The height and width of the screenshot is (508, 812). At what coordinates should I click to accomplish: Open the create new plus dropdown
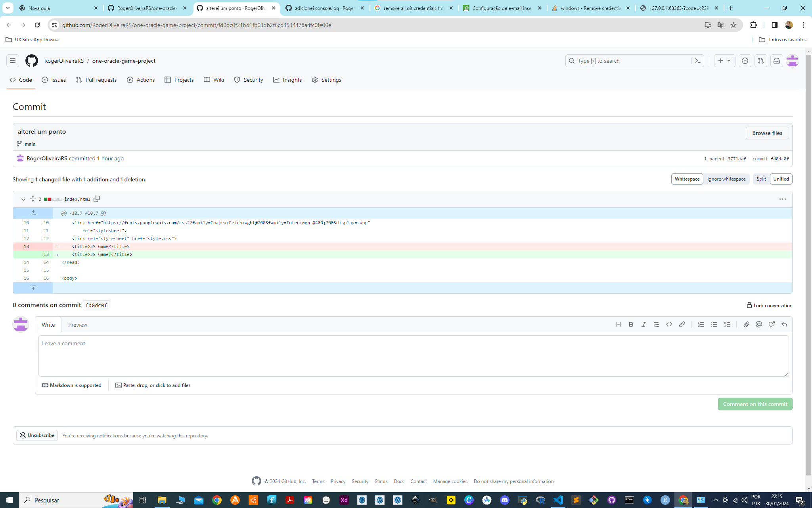click(724, 61)
